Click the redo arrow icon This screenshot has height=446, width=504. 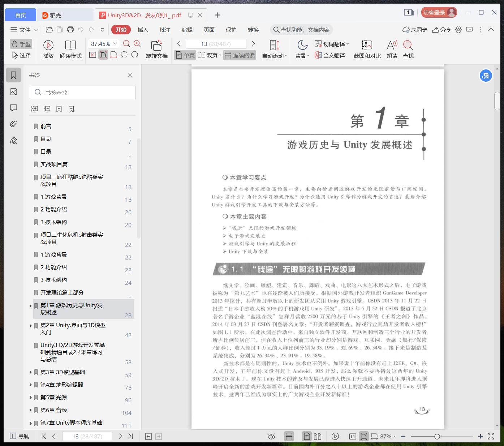coord(92,30)
